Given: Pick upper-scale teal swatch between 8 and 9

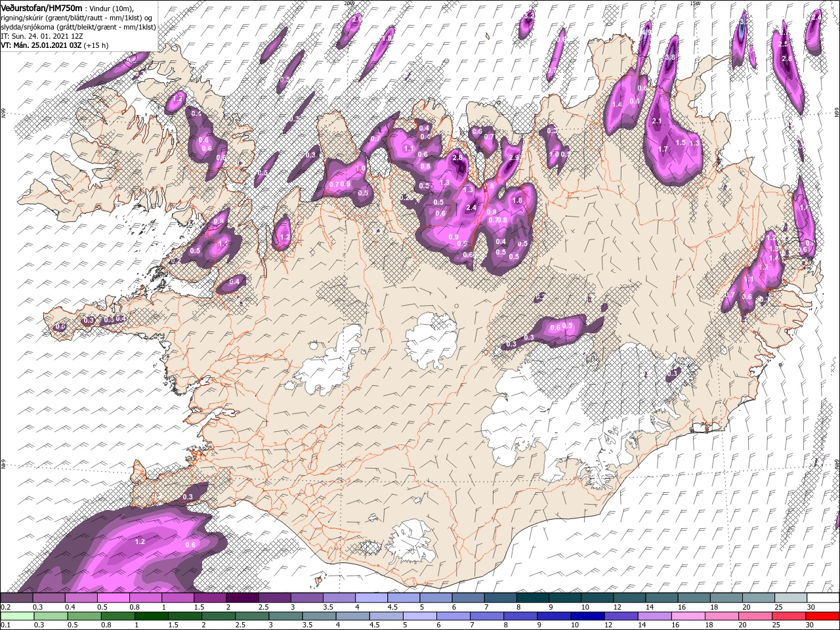Looking at the screenshot, I should tap(533, 598).
